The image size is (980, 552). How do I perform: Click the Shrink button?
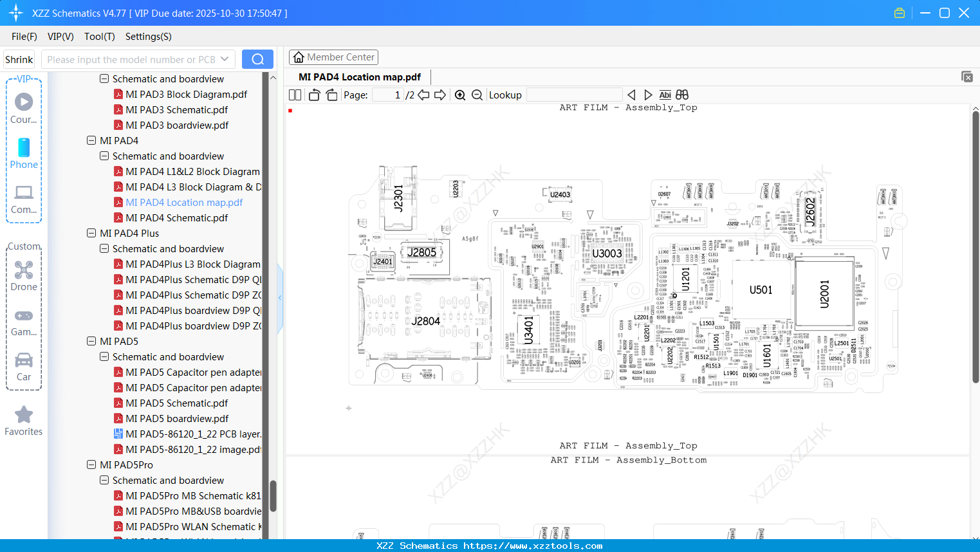pyautogui.click(x=18, y=59)
